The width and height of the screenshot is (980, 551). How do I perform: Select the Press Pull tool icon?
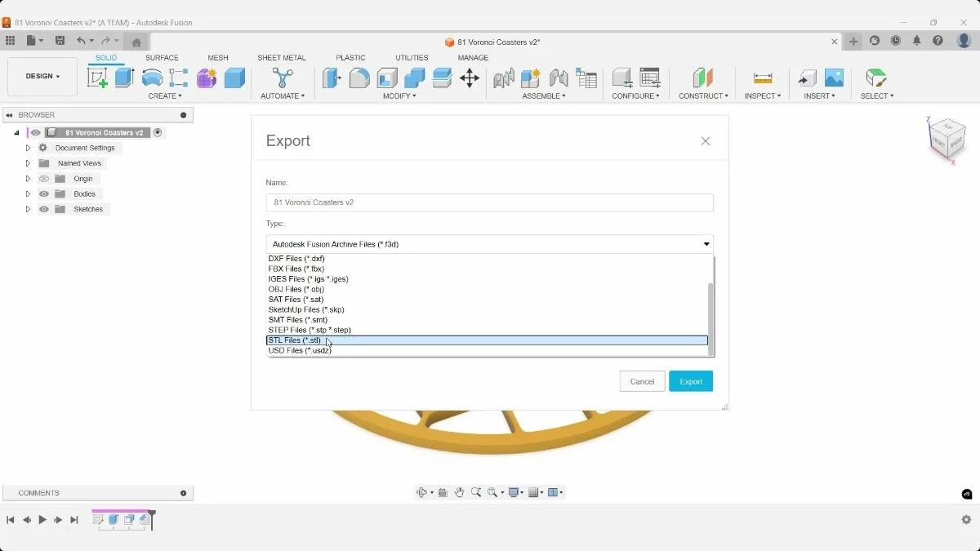(332, 78)
